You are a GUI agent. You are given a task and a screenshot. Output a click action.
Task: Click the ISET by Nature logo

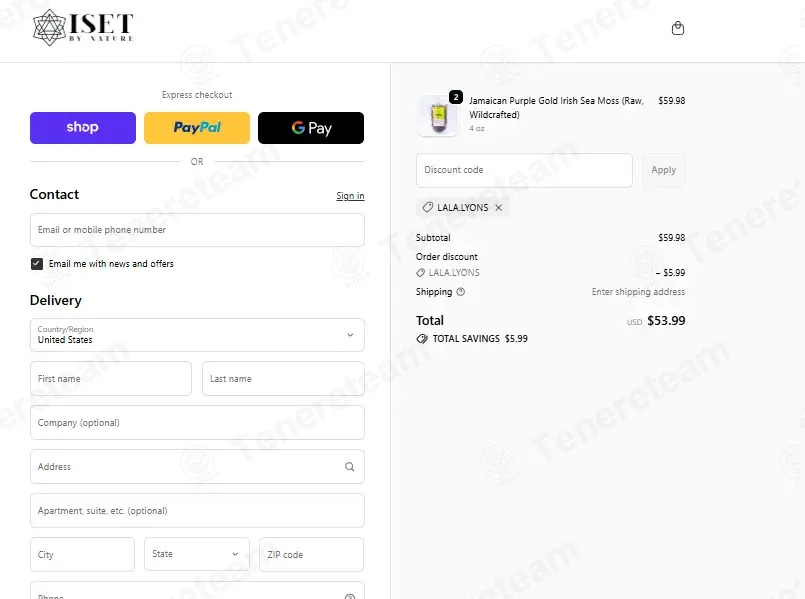(83, 27)
